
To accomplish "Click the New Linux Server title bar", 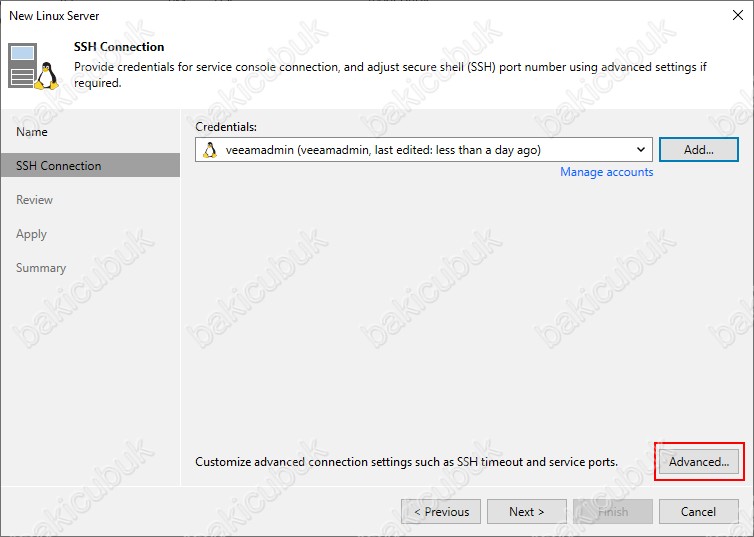I will (300, 15).
